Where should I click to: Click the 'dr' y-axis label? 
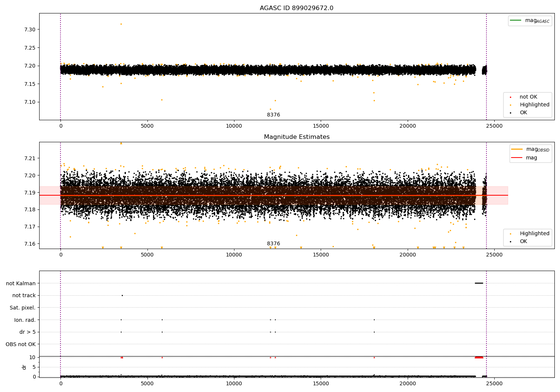[x=24, y=367]
